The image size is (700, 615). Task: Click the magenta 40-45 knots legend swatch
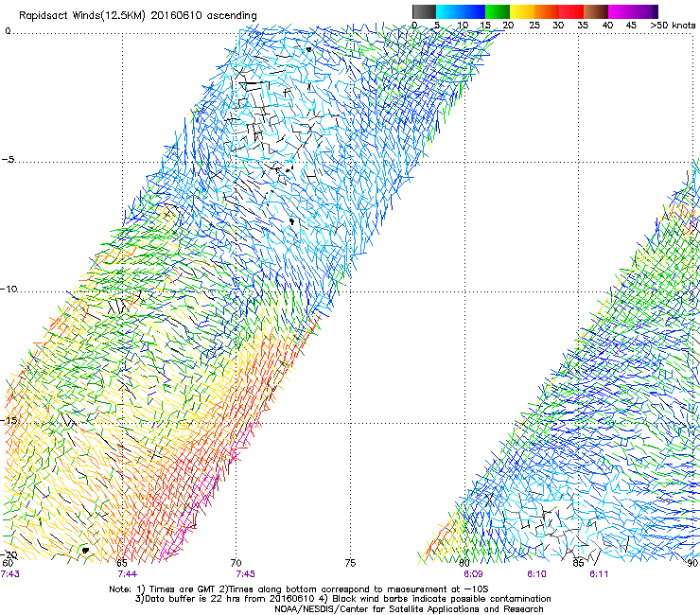621,11
